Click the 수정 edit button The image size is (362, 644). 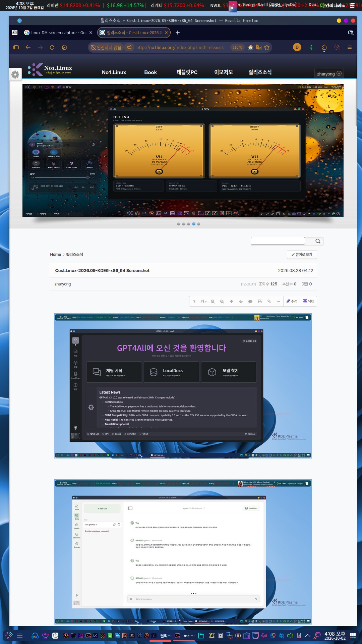[x=292, y=301]
